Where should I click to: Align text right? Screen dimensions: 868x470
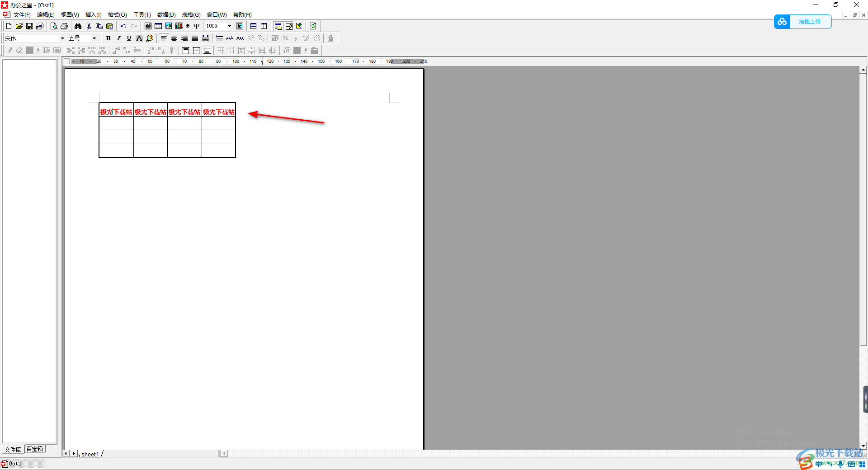tap(184, 38)
